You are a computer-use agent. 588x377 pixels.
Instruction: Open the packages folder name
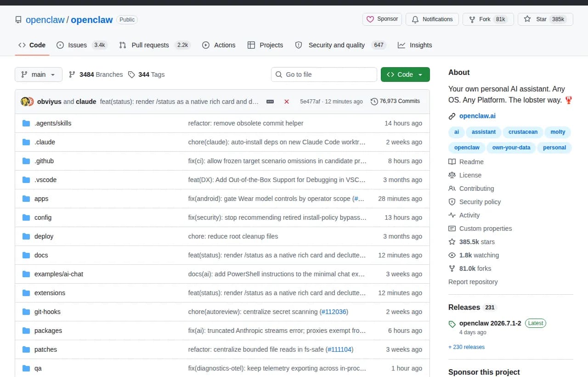pos(48,331)
